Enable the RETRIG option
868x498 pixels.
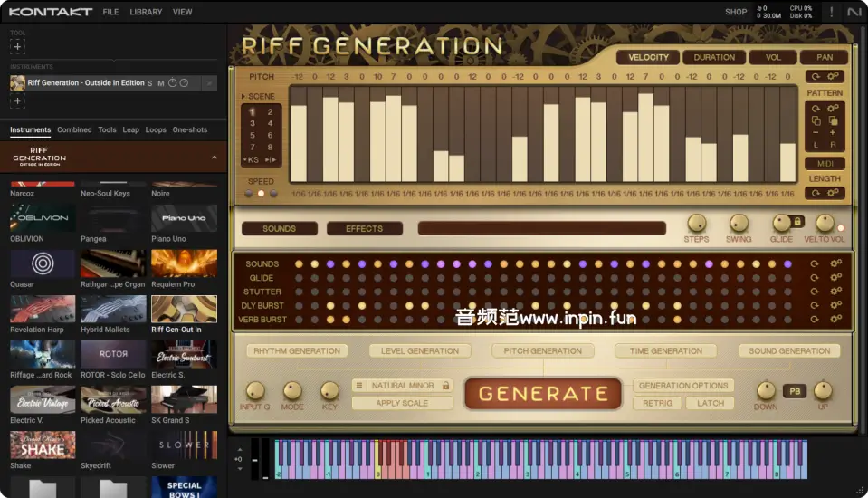(x=657, y=403)
